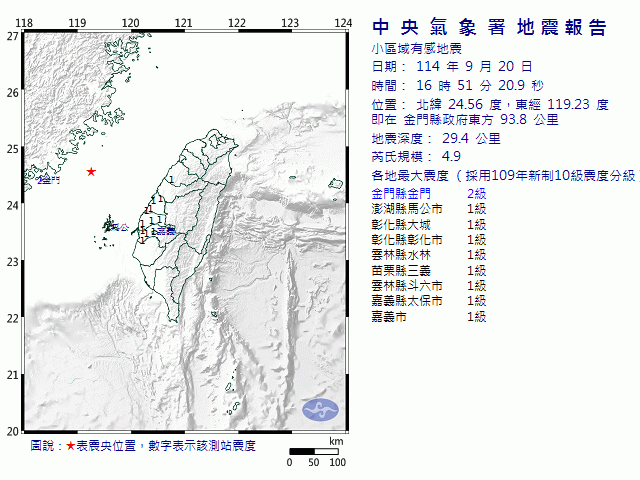Click the red epicenter star on the map

[91, 172]
